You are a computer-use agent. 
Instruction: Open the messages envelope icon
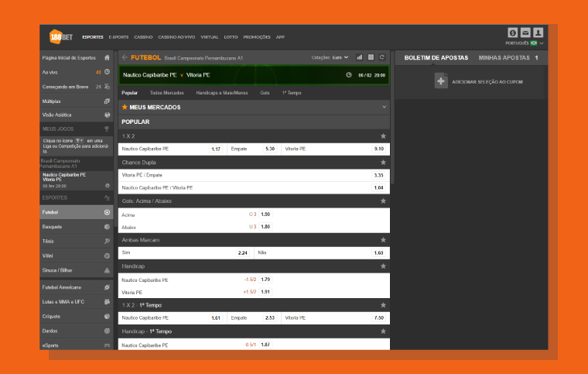(525, 33)
